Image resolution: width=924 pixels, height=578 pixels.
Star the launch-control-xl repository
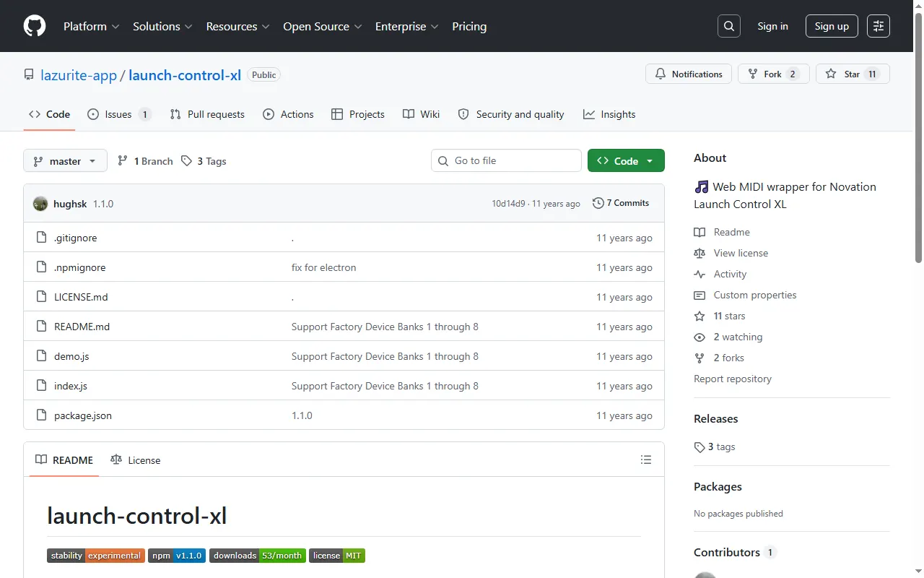coord(853,74)
